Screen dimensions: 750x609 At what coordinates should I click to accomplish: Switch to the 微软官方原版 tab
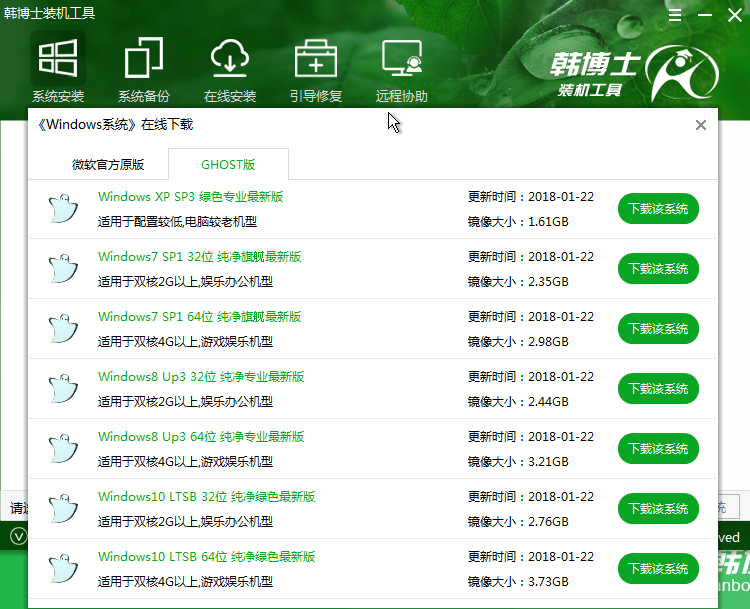(107, 164)
